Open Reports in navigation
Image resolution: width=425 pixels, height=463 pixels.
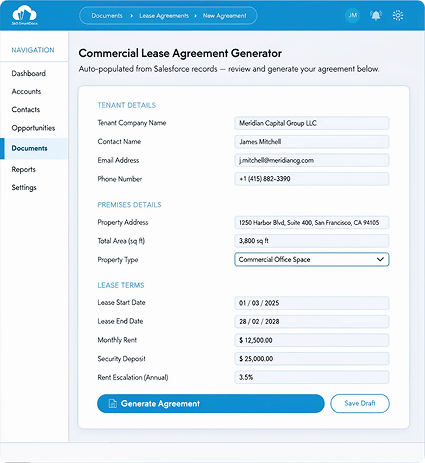(x=24, y=169)
